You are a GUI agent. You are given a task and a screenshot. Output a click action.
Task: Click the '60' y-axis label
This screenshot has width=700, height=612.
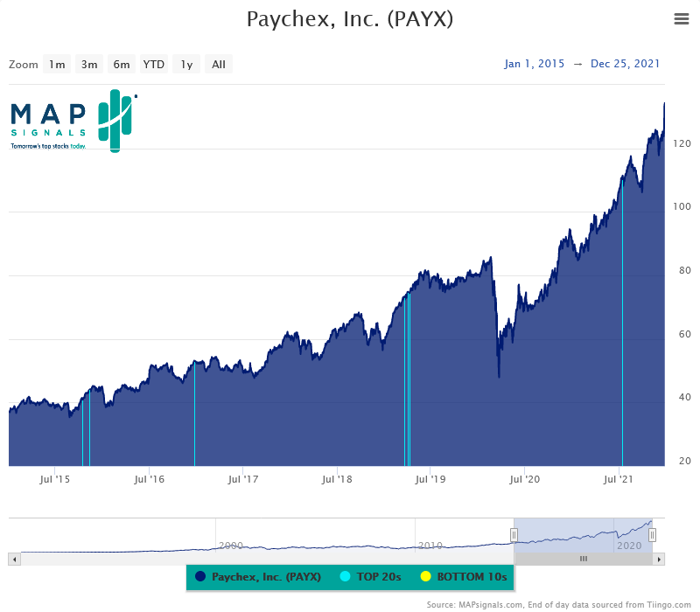pyautogui.click(x=685, y=334)
